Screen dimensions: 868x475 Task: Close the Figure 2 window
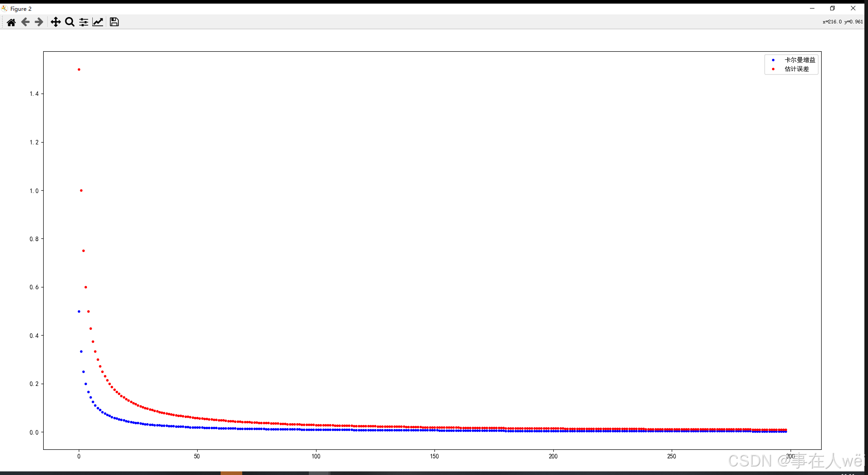853,8
